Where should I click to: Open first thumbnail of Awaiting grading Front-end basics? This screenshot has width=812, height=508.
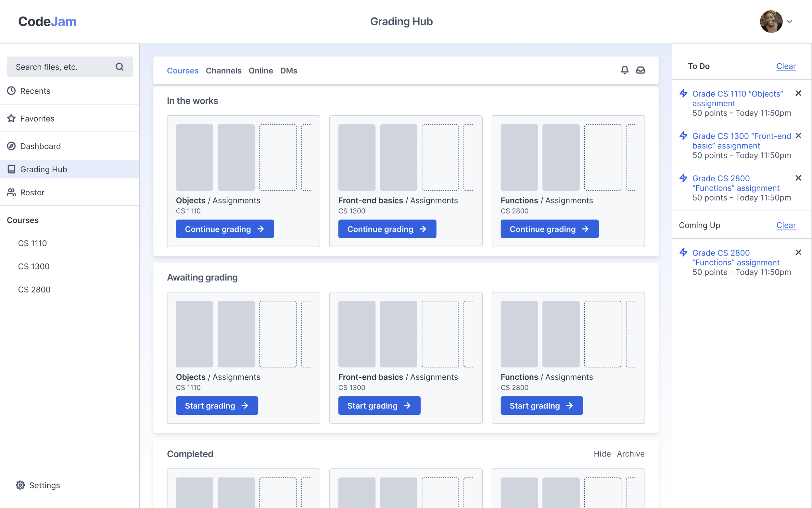(x=357, y=334)
